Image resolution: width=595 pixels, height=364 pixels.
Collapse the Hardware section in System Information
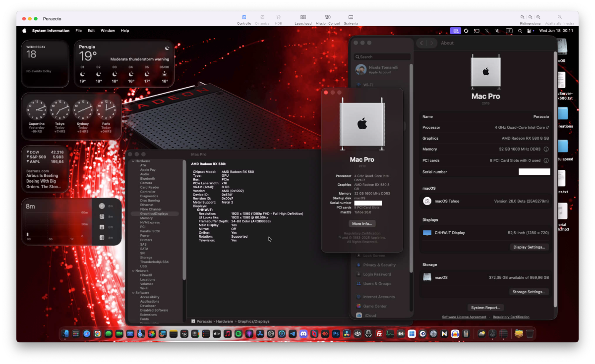click(132, 161)
